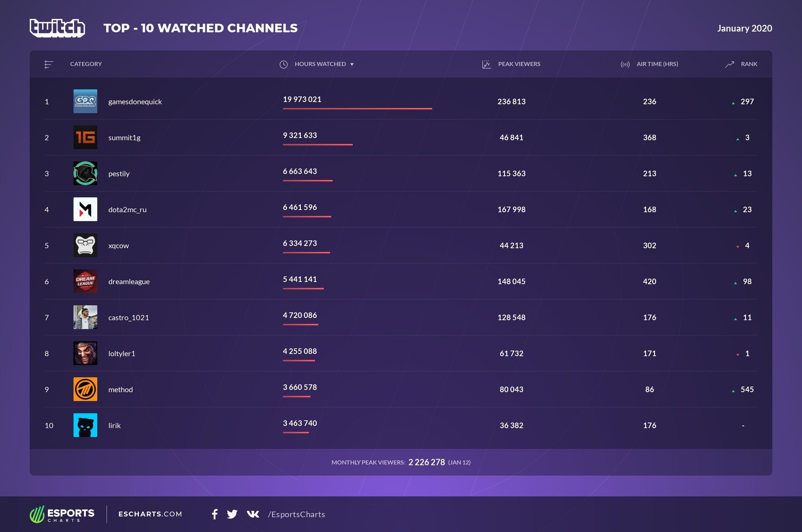Open the Facebook social icon
This screenshot has height=532, width=802.
[215, 514]
